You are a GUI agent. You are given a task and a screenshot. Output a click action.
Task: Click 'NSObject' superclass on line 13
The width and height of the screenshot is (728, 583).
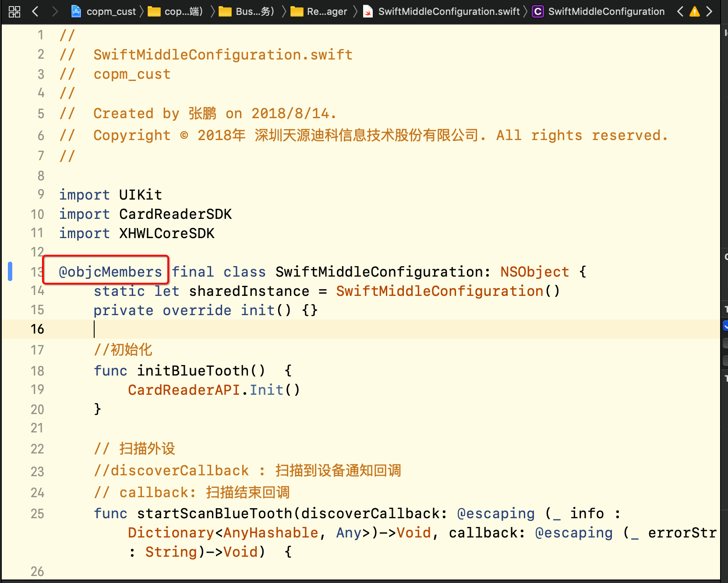(534, 272)
